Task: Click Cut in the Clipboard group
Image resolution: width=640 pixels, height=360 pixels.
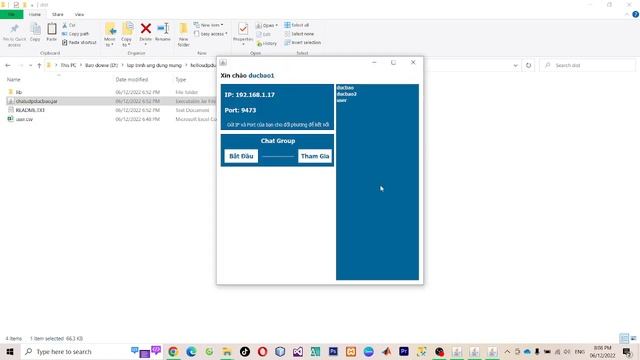Action: [69, 25]
